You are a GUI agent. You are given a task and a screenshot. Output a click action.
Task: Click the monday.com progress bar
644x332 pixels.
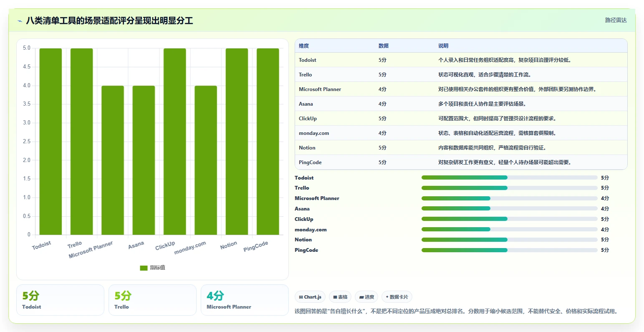[510, 229]
